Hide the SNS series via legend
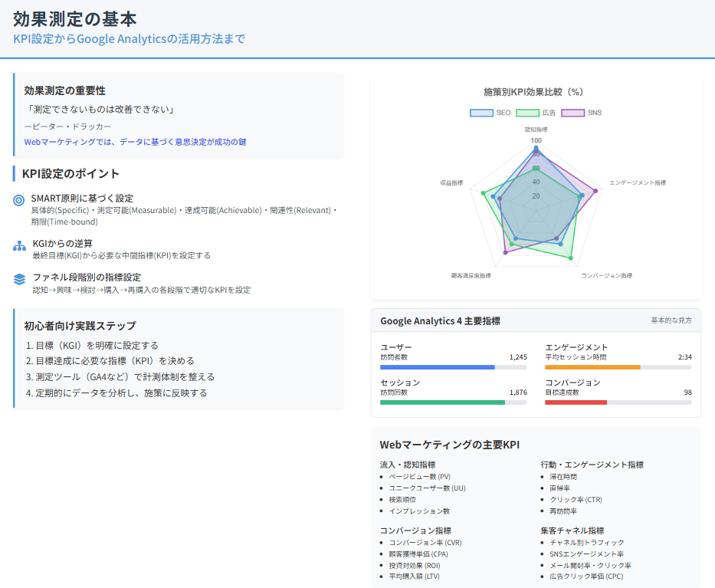 click(582, 113)
